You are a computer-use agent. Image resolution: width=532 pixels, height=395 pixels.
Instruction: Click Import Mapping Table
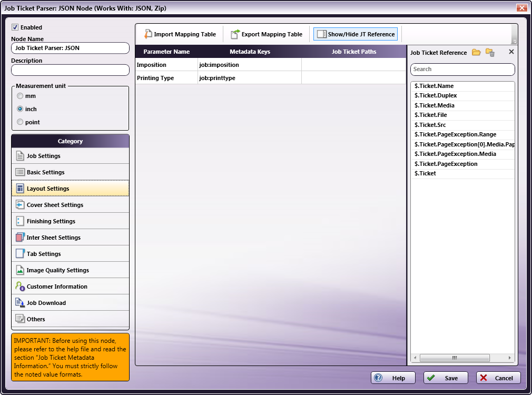(180, 34)
